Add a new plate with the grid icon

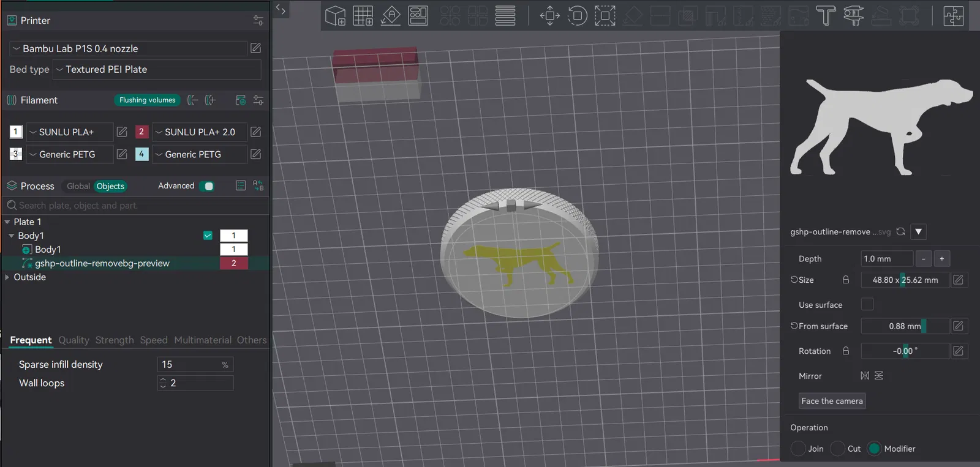pyautogui.click(x=363, y=15)
